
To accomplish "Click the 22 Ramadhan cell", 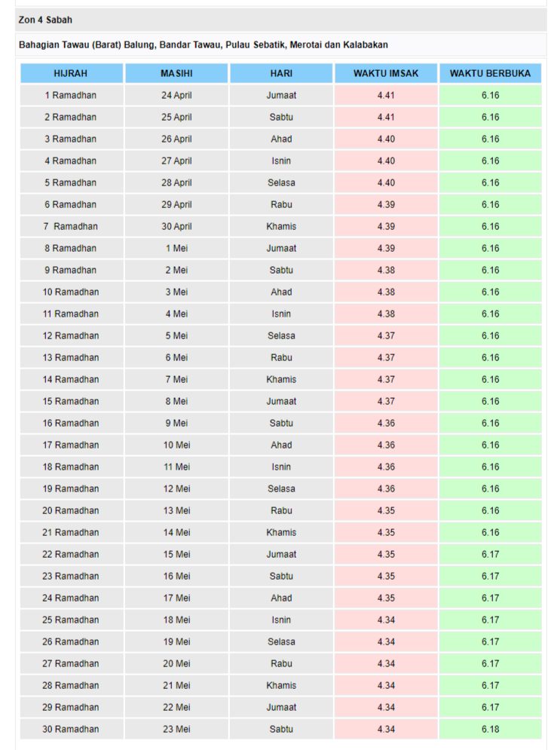I will pos(71,555).
